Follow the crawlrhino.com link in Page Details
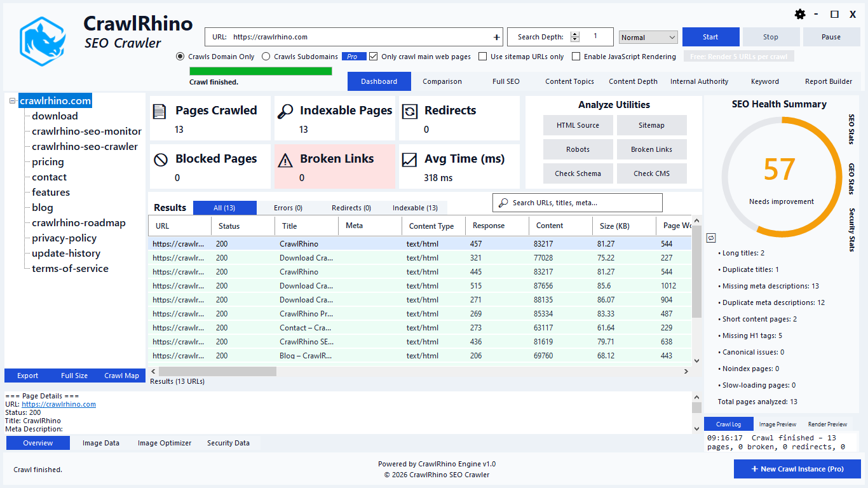868x488 pixels. coord(58,404)
